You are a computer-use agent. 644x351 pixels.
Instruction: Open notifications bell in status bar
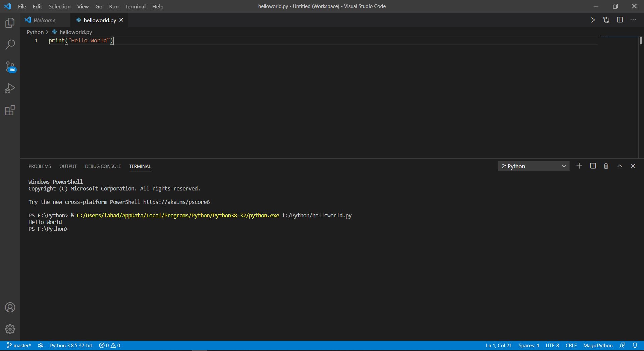pyautogui.click(x=635, y=346)
